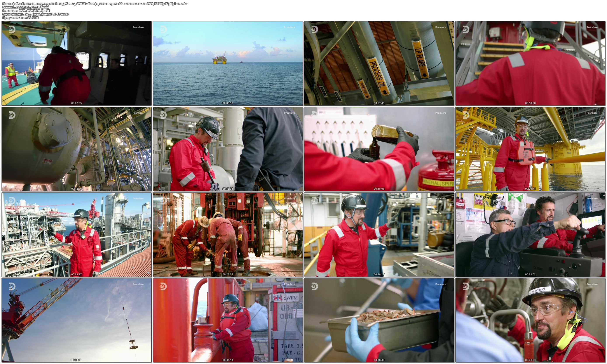
Task: Click the helicopter deck thumbnail at 00:02:35
Action: (77, 63)
